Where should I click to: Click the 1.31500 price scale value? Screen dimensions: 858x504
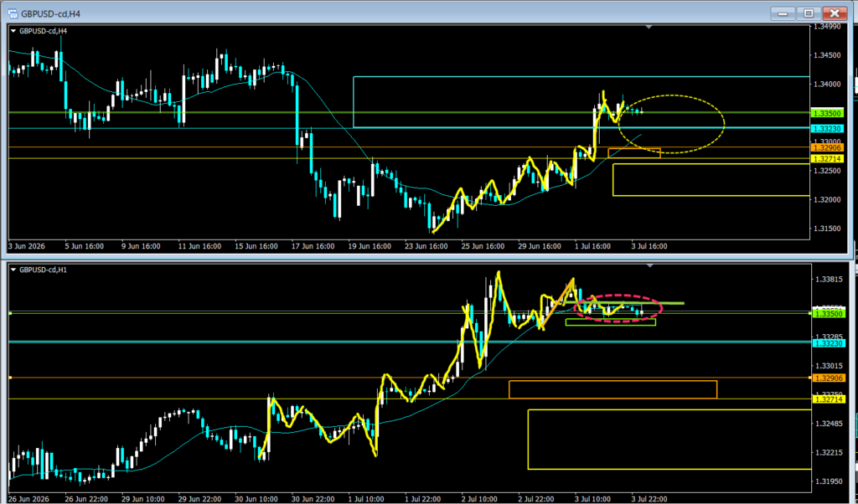(x=826, y=228)
